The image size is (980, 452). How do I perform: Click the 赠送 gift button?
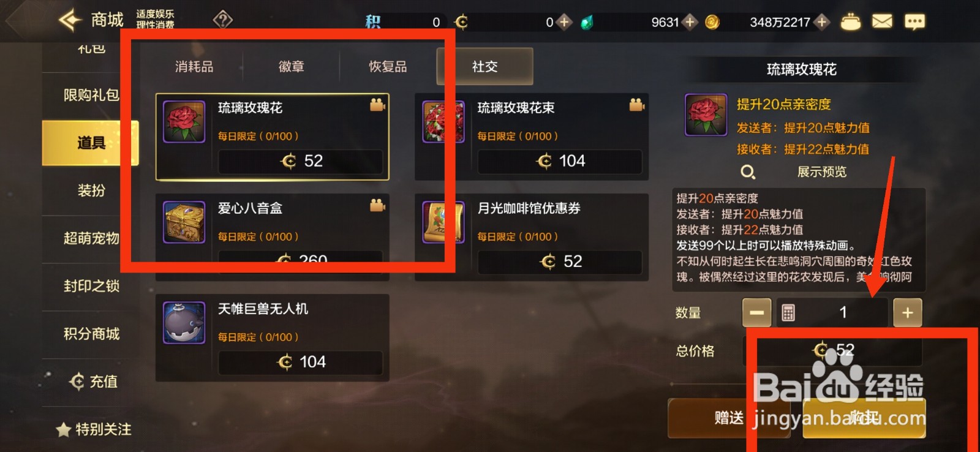(x=729, y=418)
